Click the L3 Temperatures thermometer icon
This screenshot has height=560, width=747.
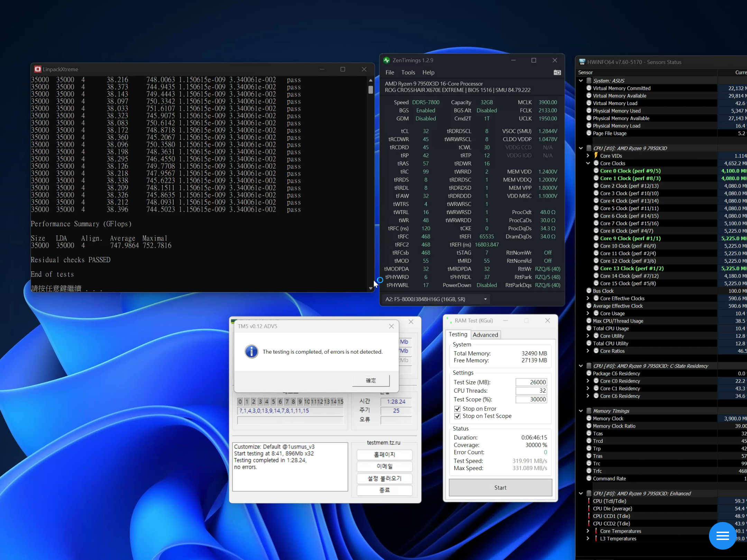point(596,538)
